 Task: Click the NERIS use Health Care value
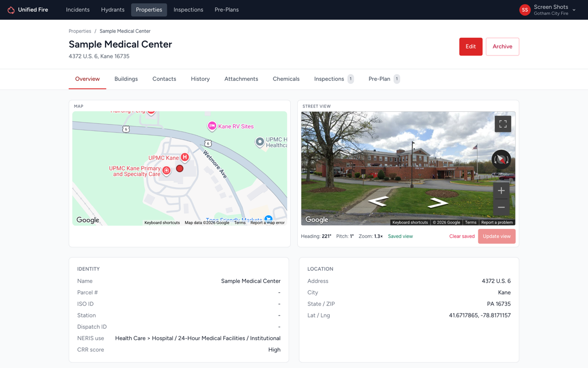(198, 339)
